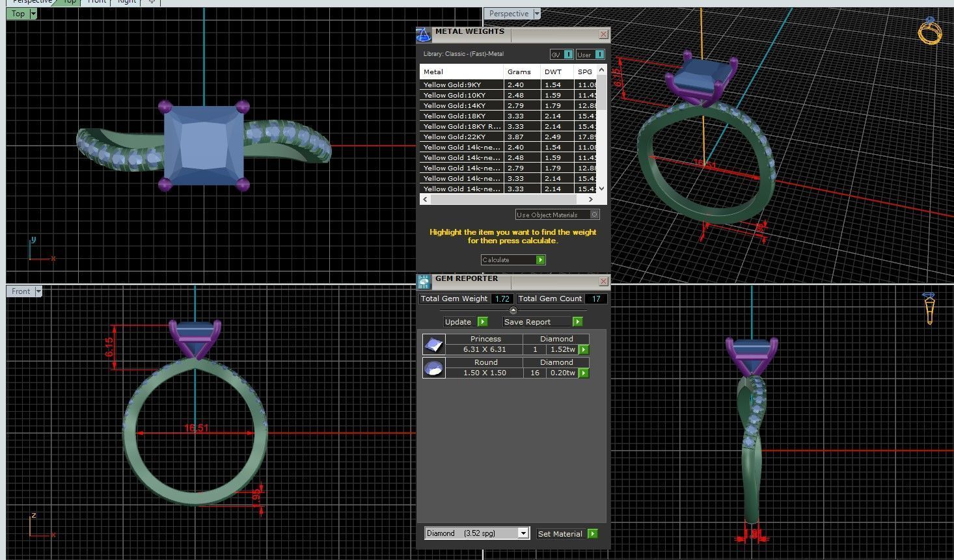The height and width of the screenshot is (560, 954).
Task: Collapse the Gem Reporter summary with round arrow
Action: click(513, 310)
